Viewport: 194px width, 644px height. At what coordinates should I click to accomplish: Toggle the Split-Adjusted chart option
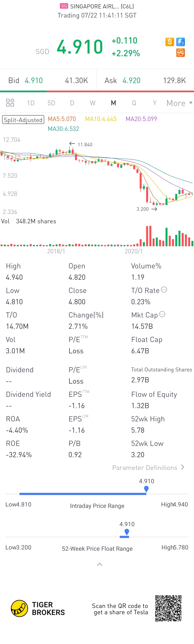point(23,120)
